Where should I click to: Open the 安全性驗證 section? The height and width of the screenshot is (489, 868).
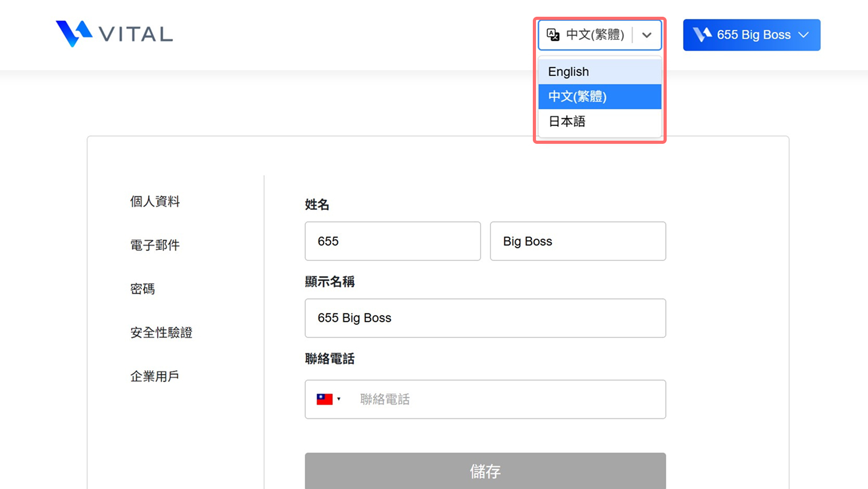click(x=161, y=333)
